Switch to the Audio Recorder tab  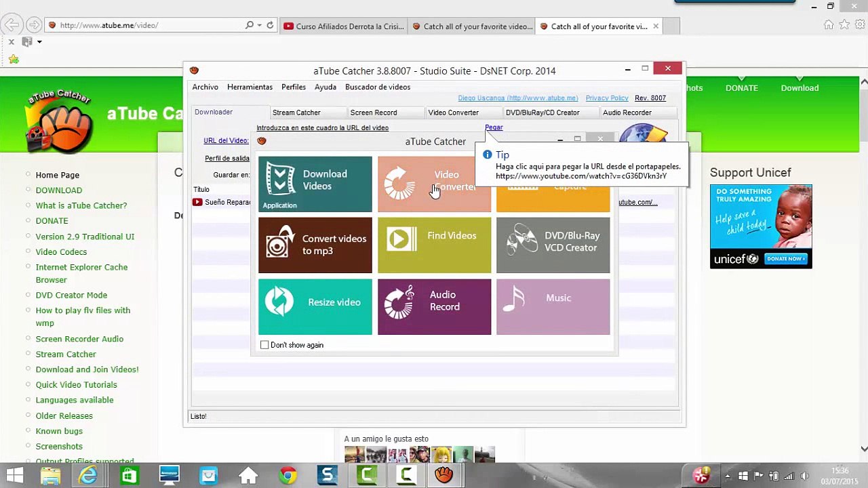coord(627,113)
